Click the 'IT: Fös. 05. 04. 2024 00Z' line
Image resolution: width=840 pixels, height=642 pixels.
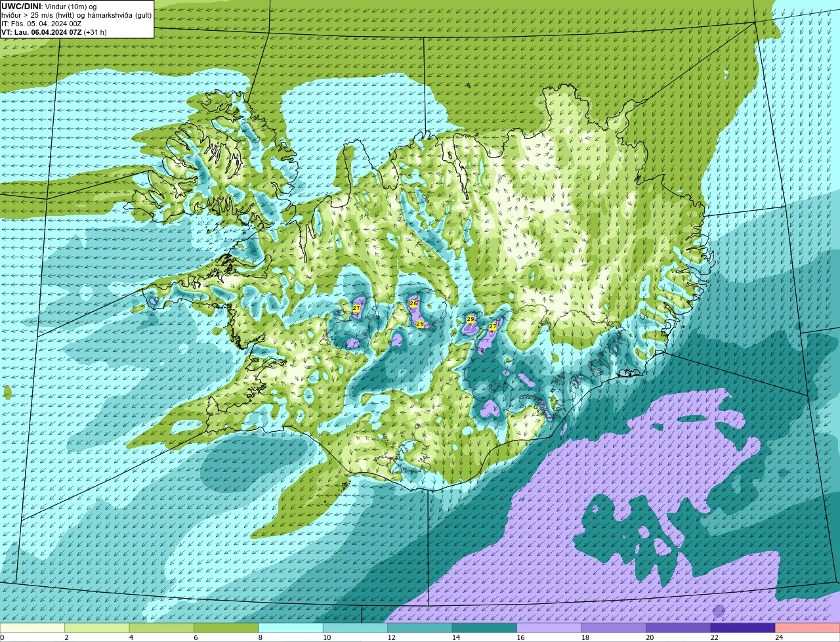click(x=41, y=24)
